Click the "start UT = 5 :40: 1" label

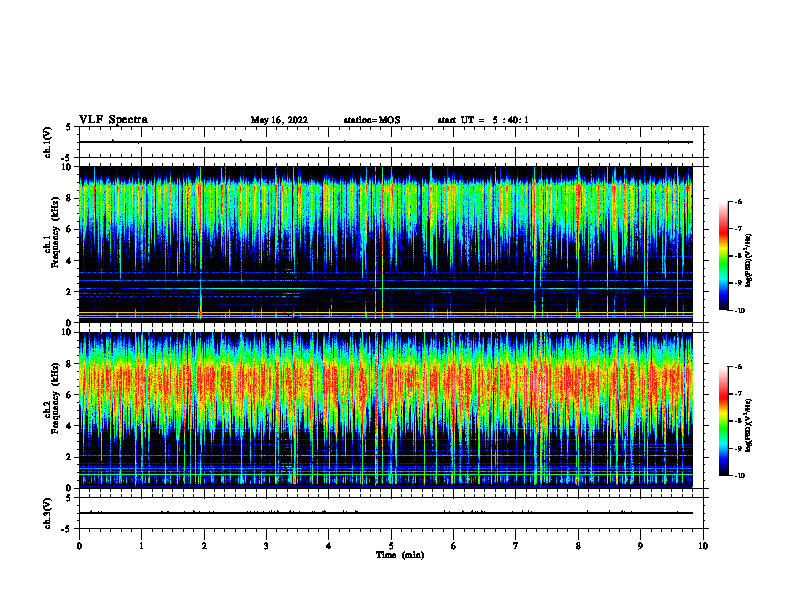pyautogui.click(x=483, y=120)
